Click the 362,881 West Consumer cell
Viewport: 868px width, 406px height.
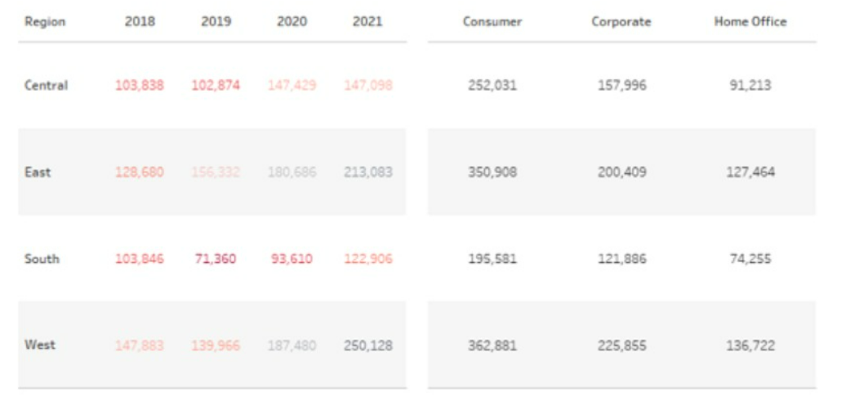click(x=492, y=346)
